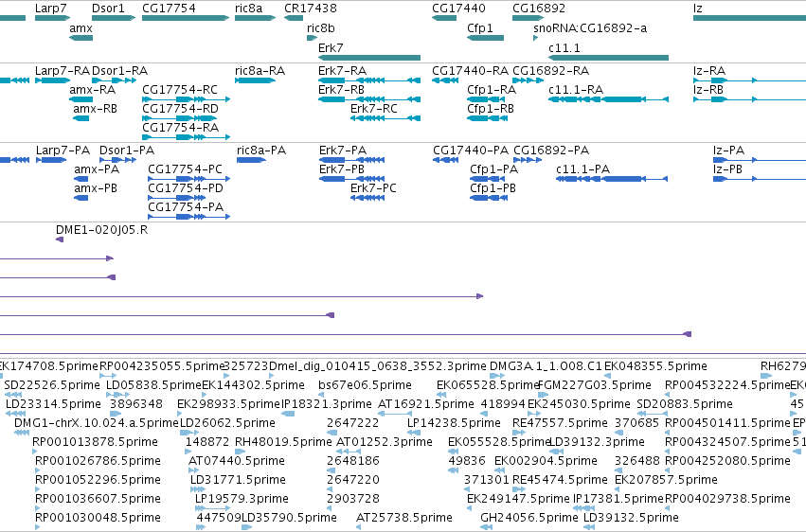Select the LP19579.3prime label

coord(242,499)
